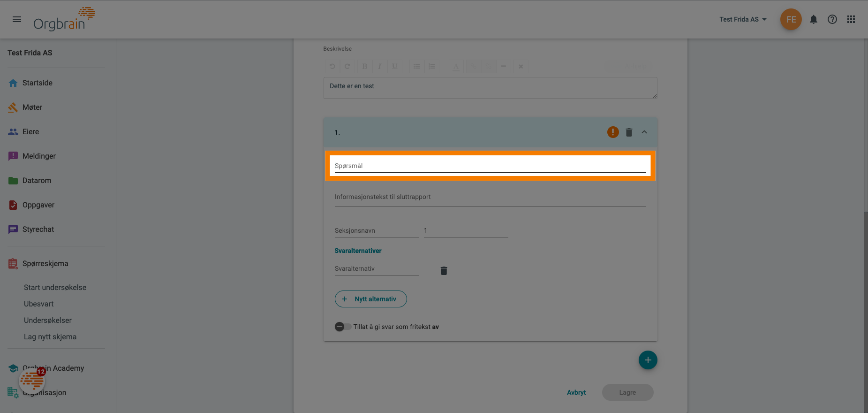
Task: Click Avbryt to cancel
Action: [x=576, y=392]
